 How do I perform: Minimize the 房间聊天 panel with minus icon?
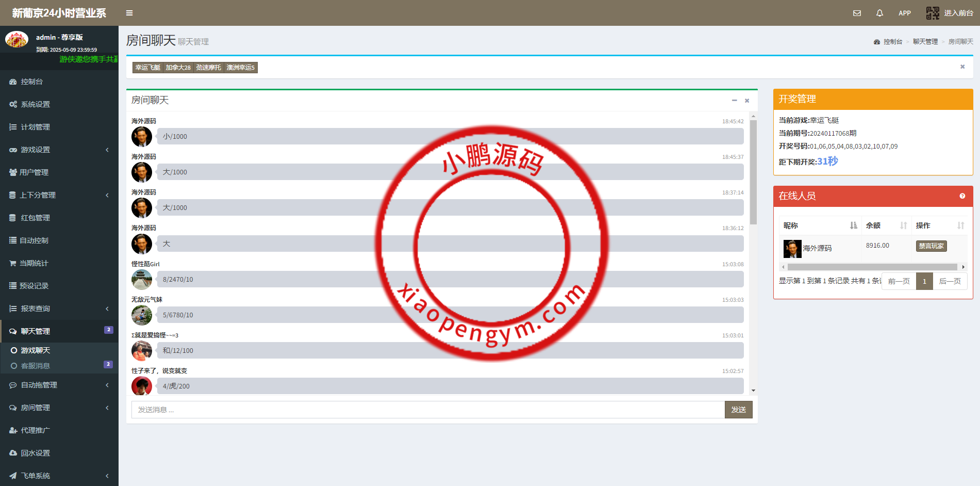(734, 101)
